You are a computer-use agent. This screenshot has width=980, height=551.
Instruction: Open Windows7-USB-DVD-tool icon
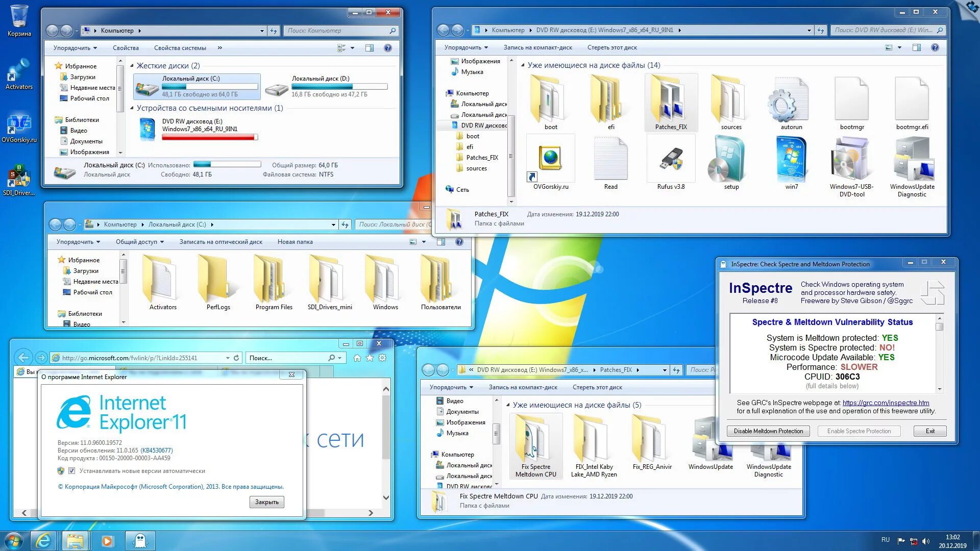tap(851, 166)
